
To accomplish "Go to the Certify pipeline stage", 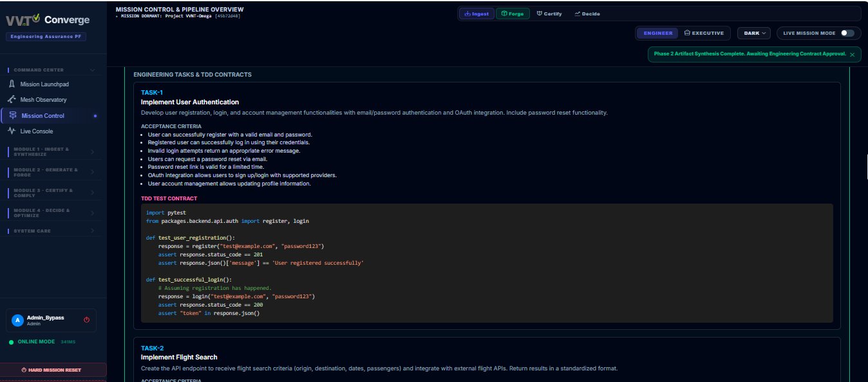I will (549, 14).
